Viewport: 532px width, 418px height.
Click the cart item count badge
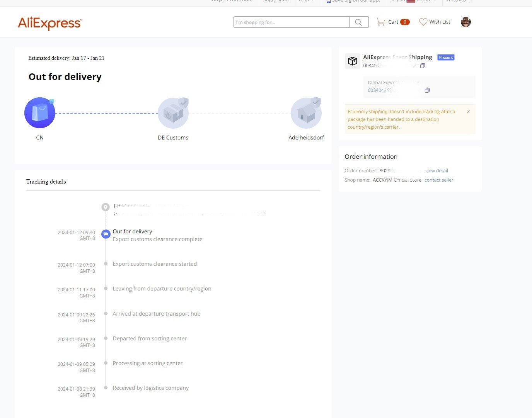tap(405, 22)
